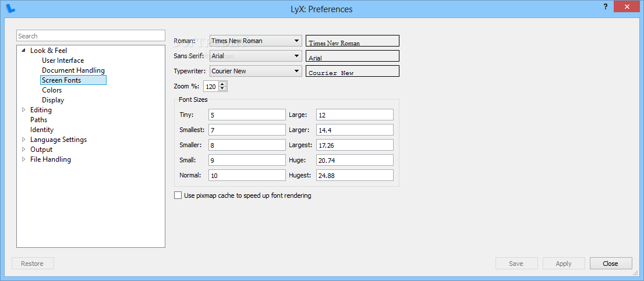Focus the Search field

click(x=91, y=36)
